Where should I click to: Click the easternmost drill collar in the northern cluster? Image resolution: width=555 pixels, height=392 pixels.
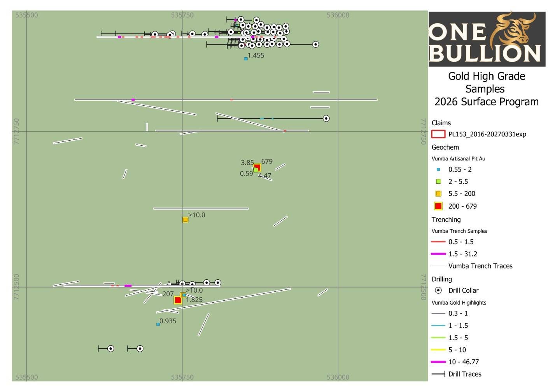(315, 44)
